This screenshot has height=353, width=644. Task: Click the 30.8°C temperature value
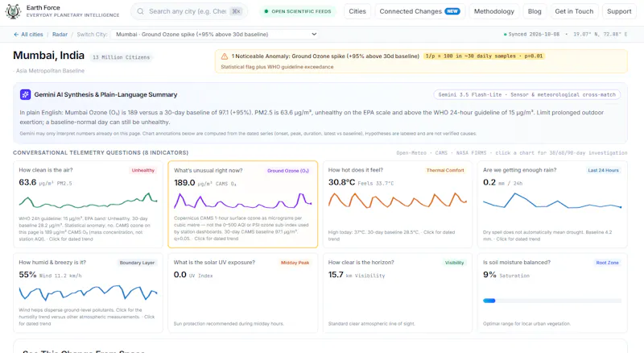click(x=341, y=182)
